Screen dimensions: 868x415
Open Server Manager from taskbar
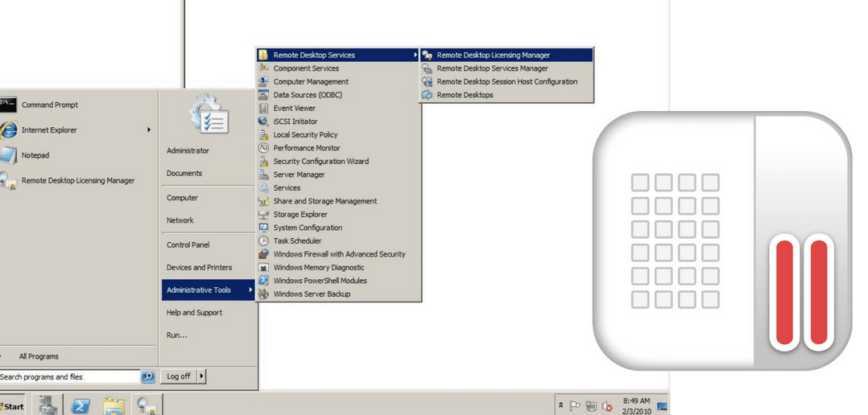coord(48,405)
